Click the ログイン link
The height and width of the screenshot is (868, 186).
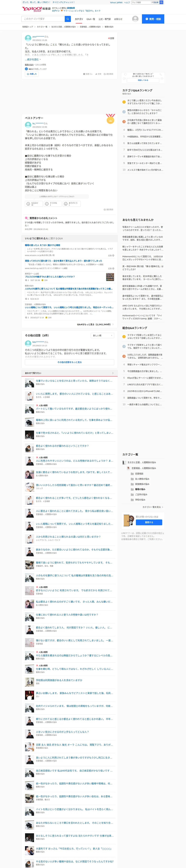[56, 11]
